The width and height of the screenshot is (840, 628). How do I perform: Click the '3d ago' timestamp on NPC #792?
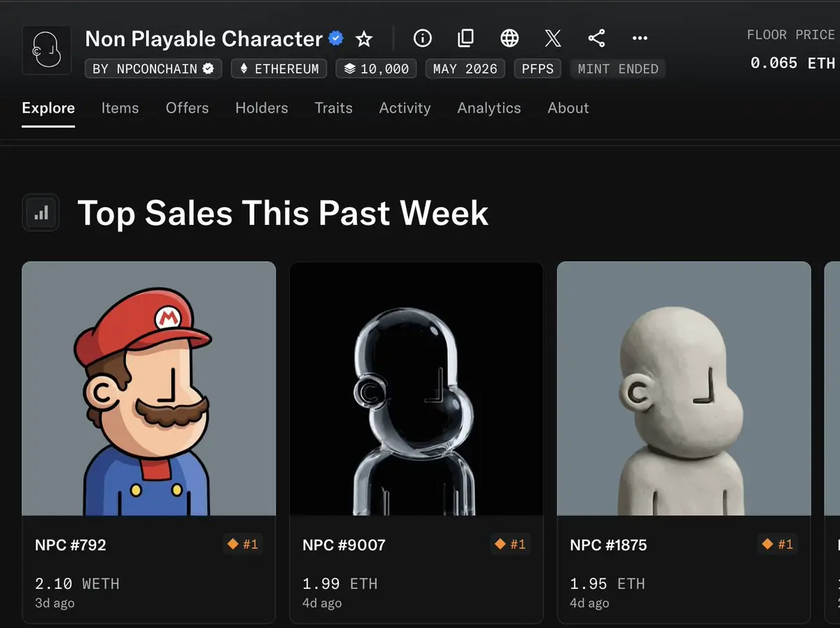[55, 603]
